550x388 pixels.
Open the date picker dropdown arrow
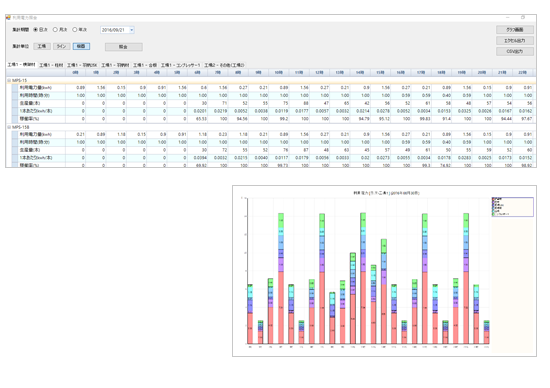(x=132, y=30)
